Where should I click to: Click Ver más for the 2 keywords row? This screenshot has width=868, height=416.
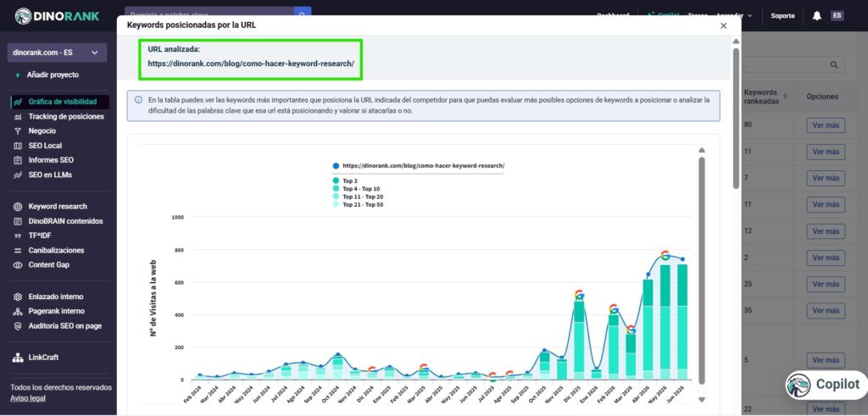coord(826,258)
